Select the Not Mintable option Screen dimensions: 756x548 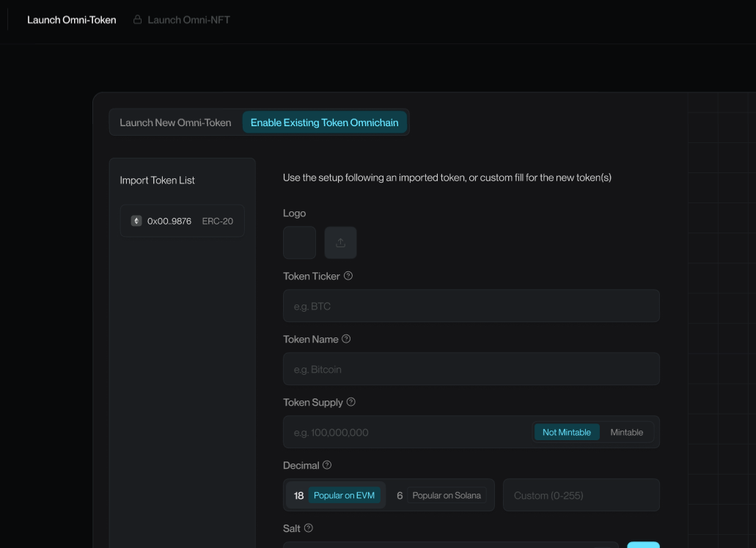tap(566, 433)
